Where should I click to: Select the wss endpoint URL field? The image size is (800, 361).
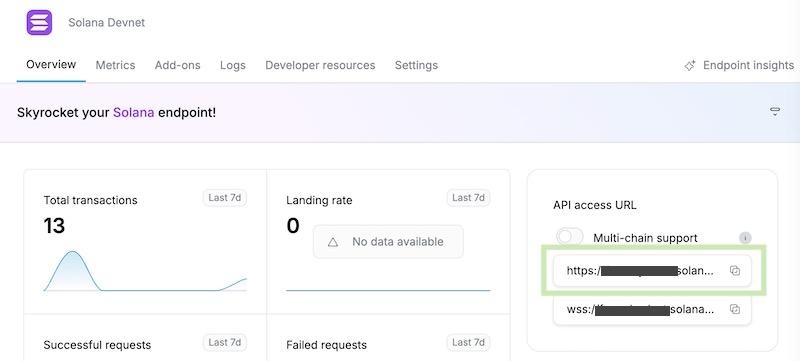652,309
